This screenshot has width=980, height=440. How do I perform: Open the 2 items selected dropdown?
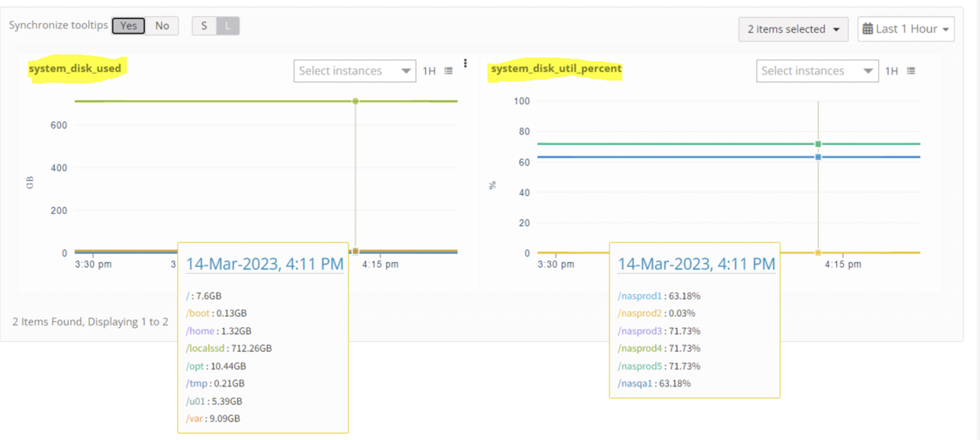pos(793,29)
